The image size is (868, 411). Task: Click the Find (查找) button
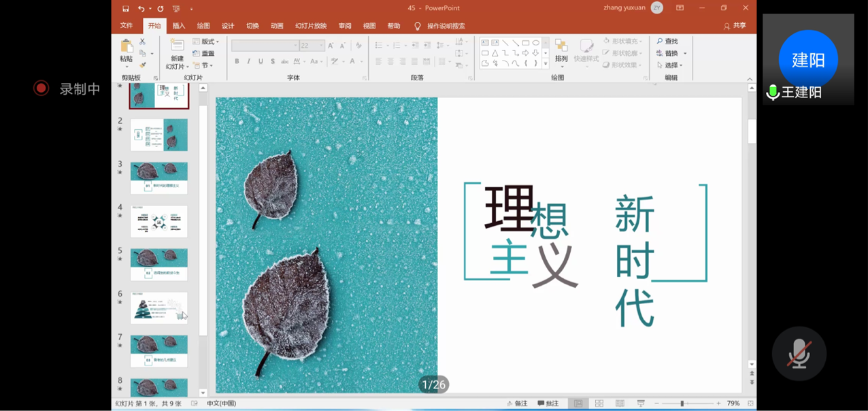pyautogui.click(x=667, y=42)
